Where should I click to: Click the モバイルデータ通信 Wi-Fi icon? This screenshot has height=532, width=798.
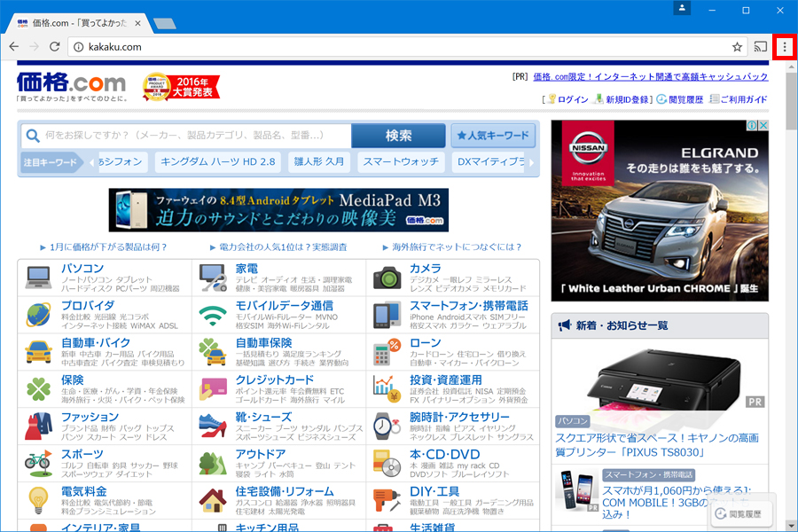[213, 315]
